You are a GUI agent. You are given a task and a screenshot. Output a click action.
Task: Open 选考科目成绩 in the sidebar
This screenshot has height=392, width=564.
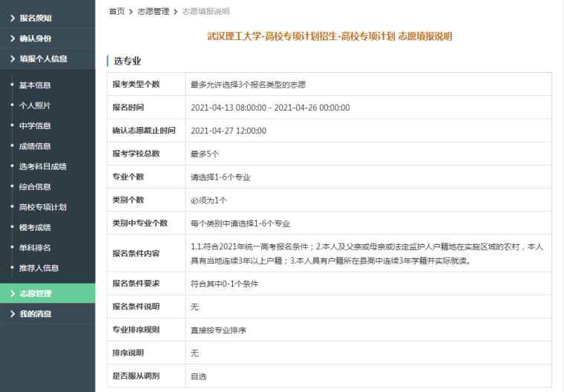[x=43, y=166]
